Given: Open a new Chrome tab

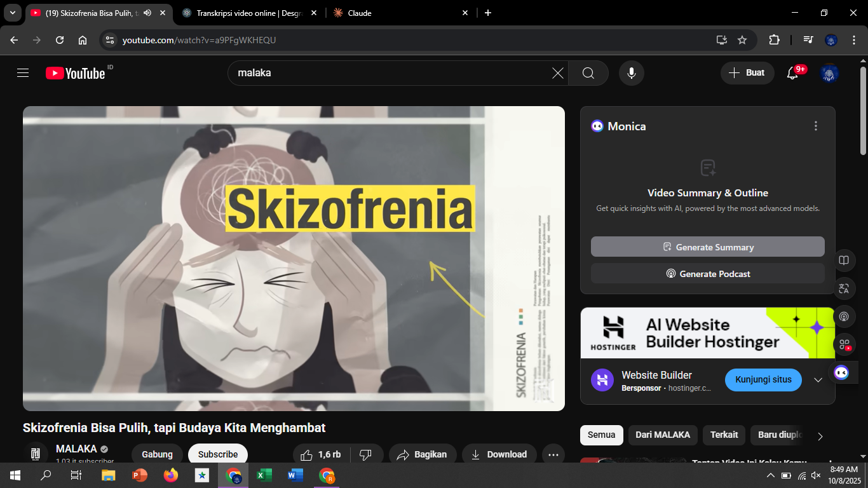Looking at the screenshot, I should coord(488,13).
